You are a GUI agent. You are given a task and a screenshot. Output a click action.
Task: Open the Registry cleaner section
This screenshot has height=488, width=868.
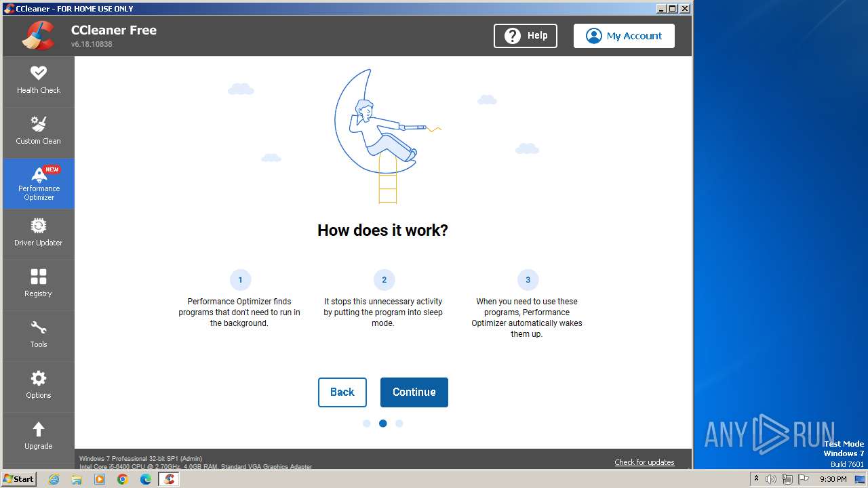[39, 285]
